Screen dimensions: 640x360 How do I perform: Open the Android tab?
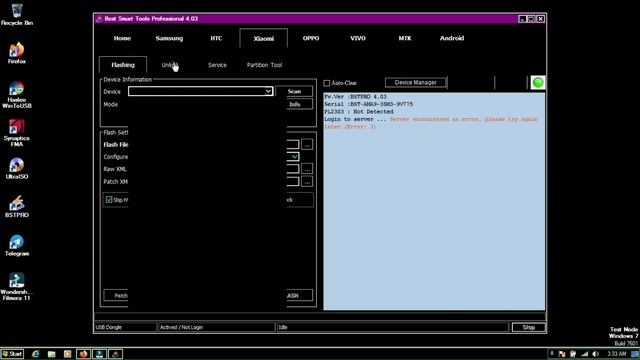[452, 38]
